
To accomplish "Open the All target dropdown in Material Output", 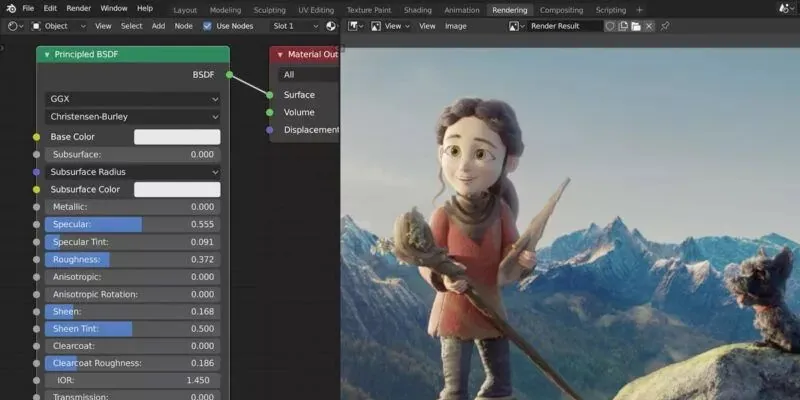I will [309, 75].
